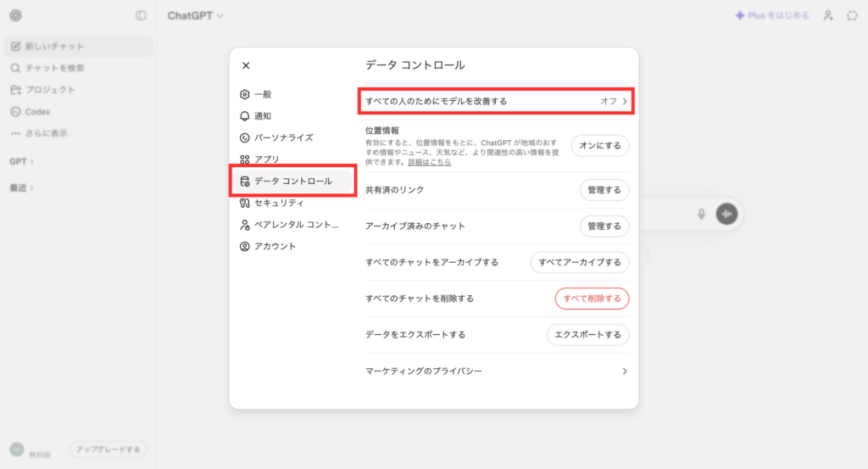Click the microphone dictation icon
The height and width of the screenshot is (469, 868).
click(x=701, y=214)
